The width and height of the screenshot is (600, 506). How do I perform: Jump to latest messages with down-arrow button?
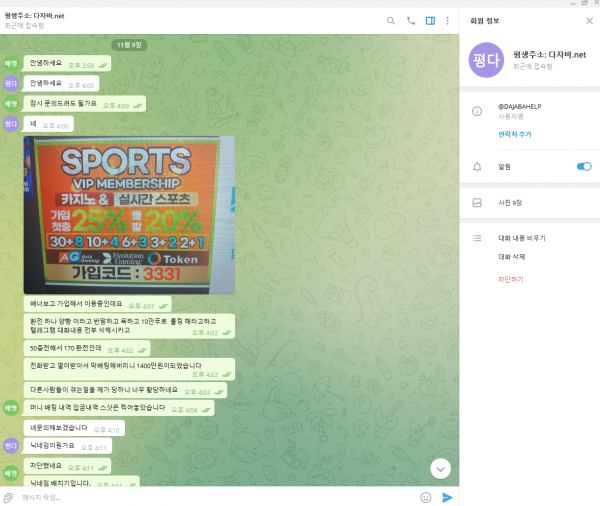click(x=440, y=469)
